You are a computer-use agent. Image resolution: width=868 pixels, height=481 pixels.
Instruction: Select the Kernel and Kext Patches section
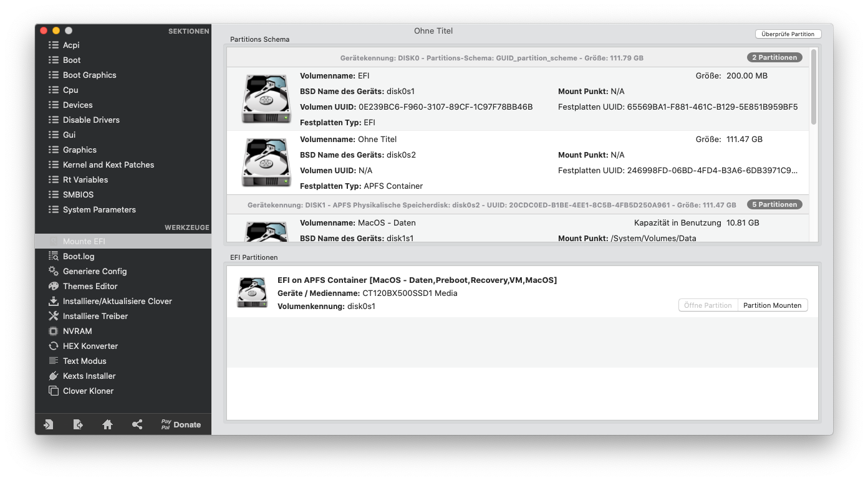(108, 164)
